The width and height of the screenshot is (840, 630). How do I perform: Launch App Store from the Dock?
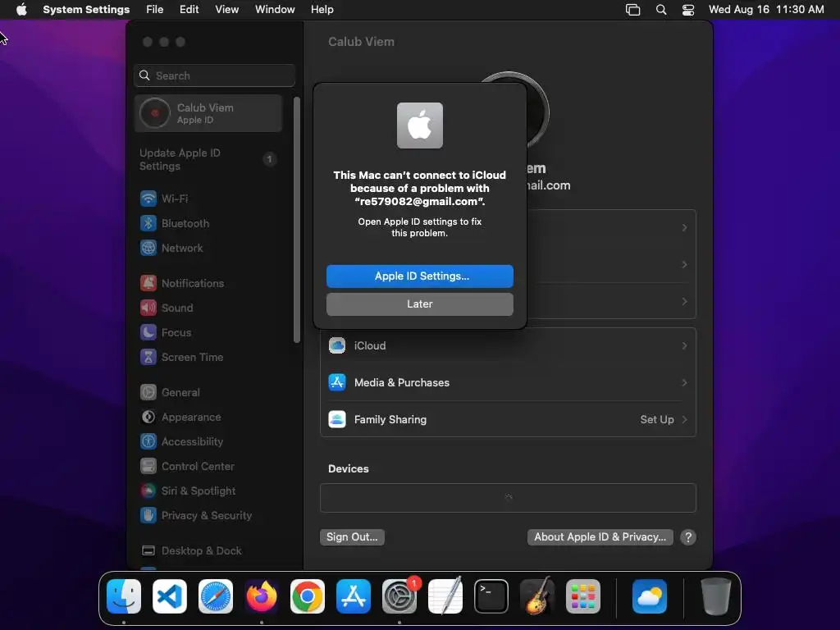click(x=354, y=596)
